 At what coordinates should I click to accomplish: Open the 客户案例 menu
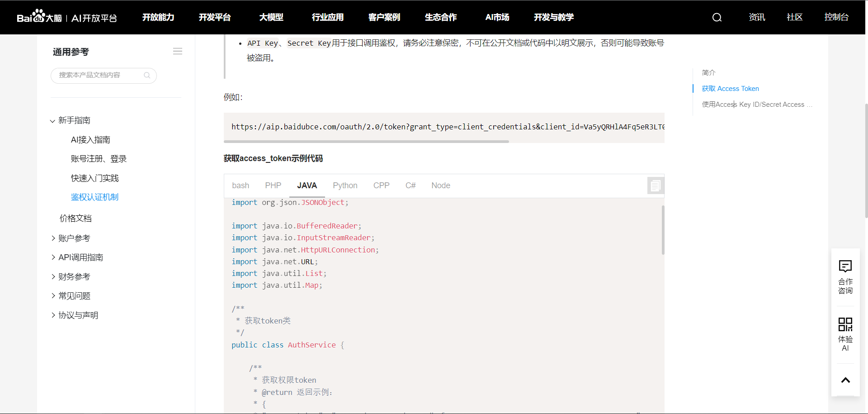[x=384, y=17]
